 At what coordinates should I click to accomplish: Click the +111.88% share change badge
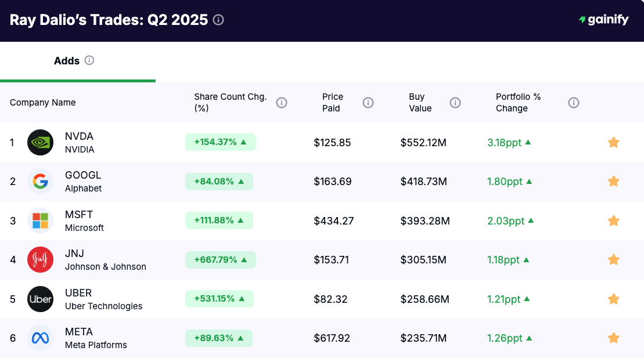point(219,220)
